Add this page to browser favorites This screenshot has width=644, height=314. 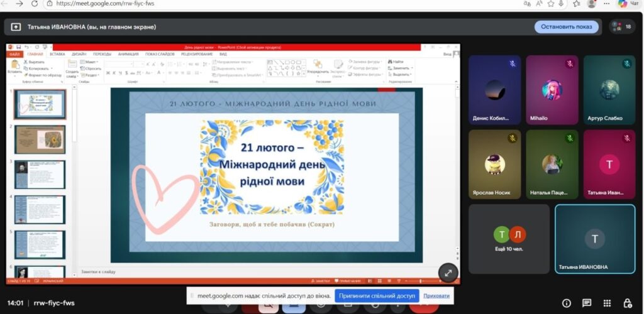click(550, 4)
